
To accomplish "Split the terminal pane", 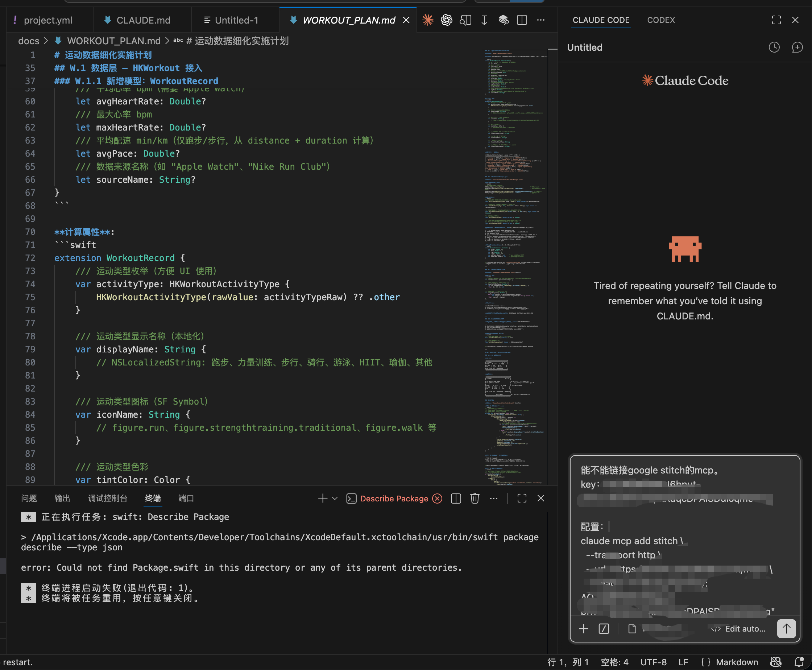I will coord(456,498).
